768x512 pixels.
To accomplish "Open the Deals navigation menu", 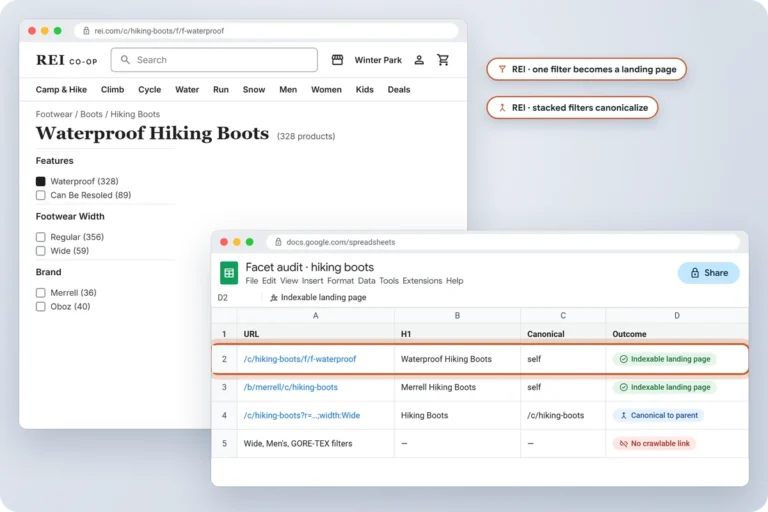I will pyautogui.click(x=399, y=90).
